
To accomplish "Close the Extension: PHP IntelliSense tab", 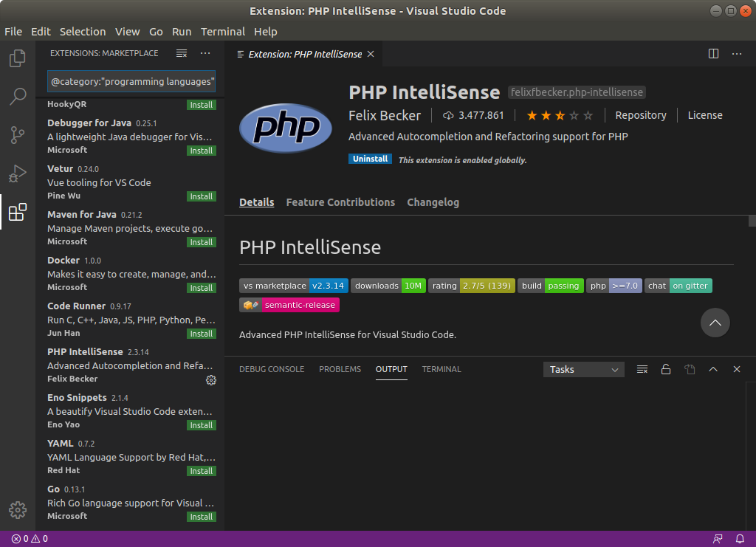I will (371, 54).
